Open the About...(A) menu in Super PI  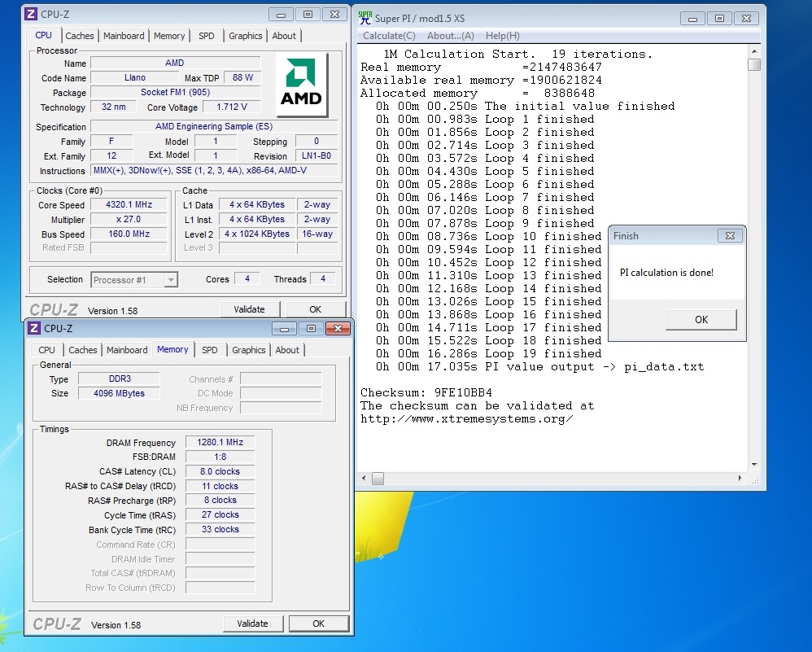tap(451, 36)
